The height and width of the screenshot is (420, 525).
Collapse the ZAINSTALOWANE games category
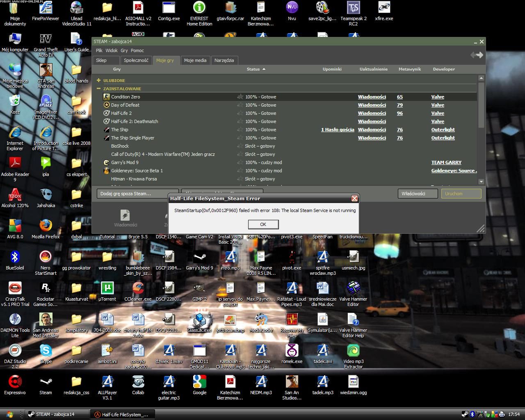point(99,89)
